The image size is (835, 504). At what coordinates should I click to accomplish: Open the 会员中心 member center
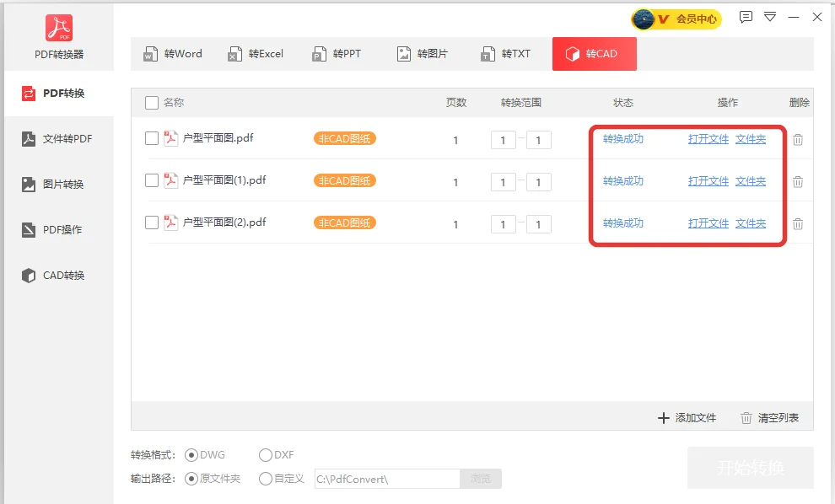point(676,19)
